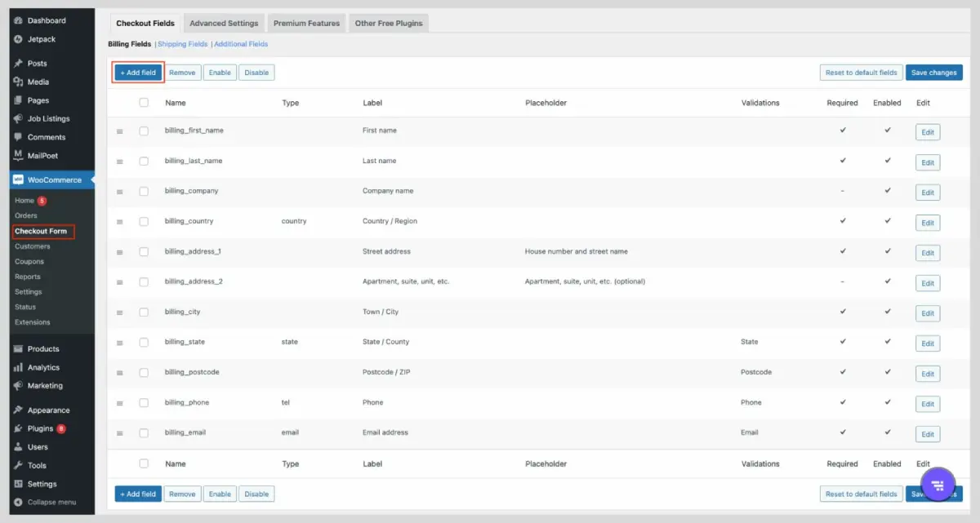Open the Premium Features tab
980x523 pixels.
pos(306,23)
